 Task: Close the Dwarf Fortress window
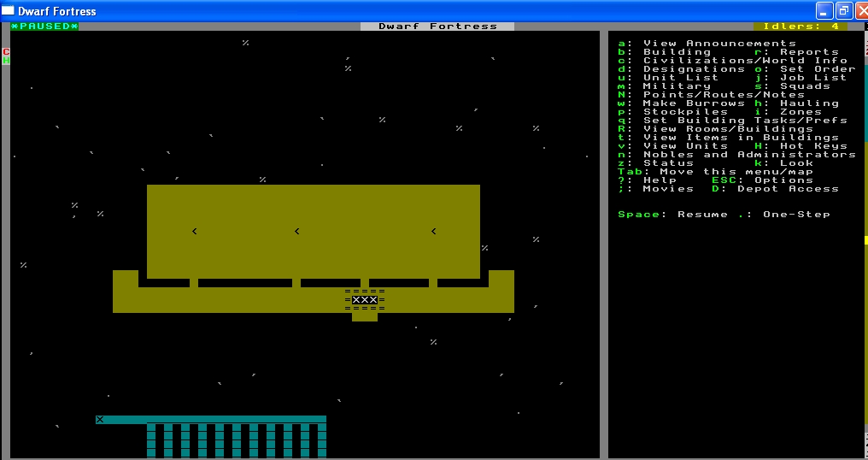point(861,10)
